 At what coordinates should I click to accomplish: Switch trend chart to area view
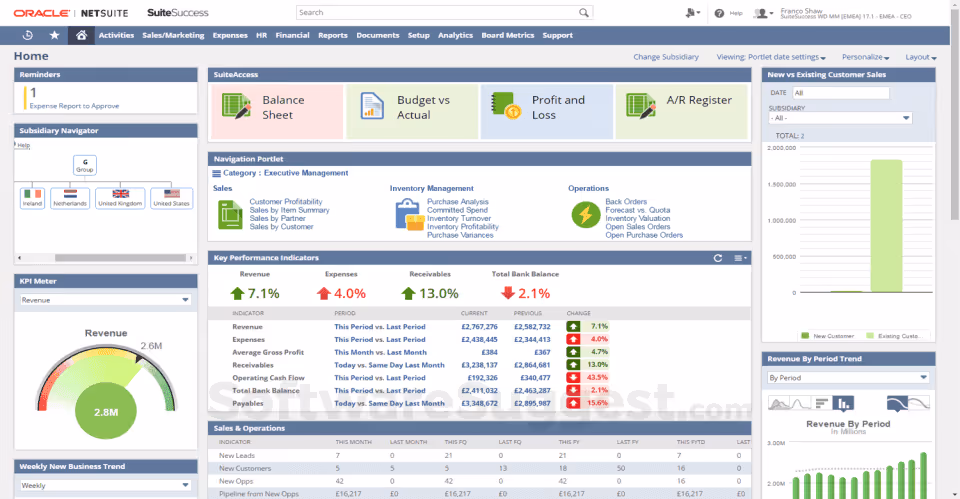coord(778,403)
